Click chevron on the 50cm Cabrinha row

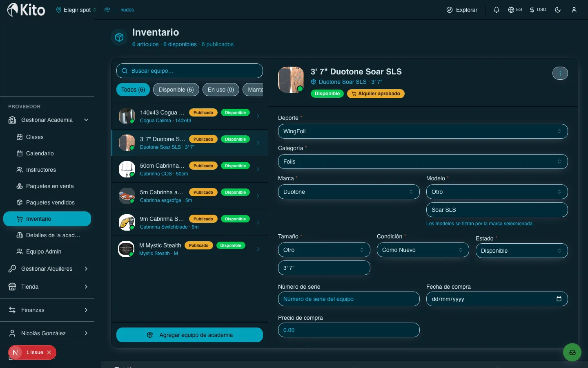(x=258, y=169)
